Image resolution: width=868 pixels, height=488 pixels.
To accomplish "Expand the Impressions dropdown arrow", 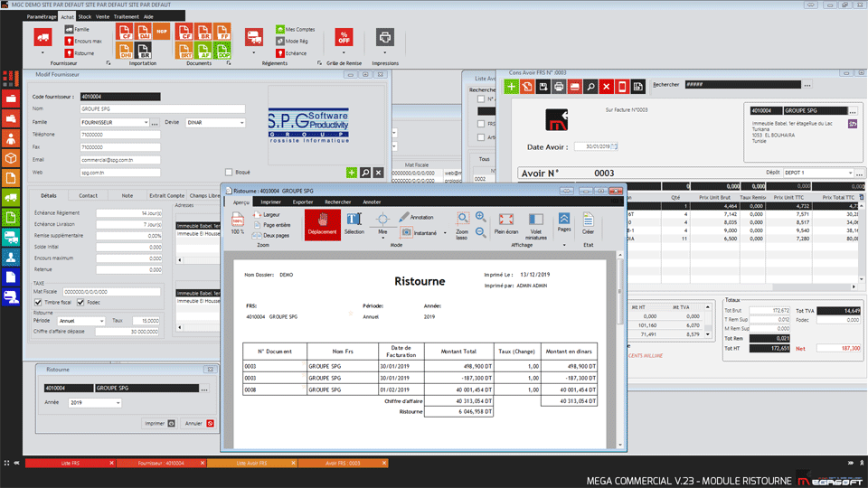I will click(385, 53).
